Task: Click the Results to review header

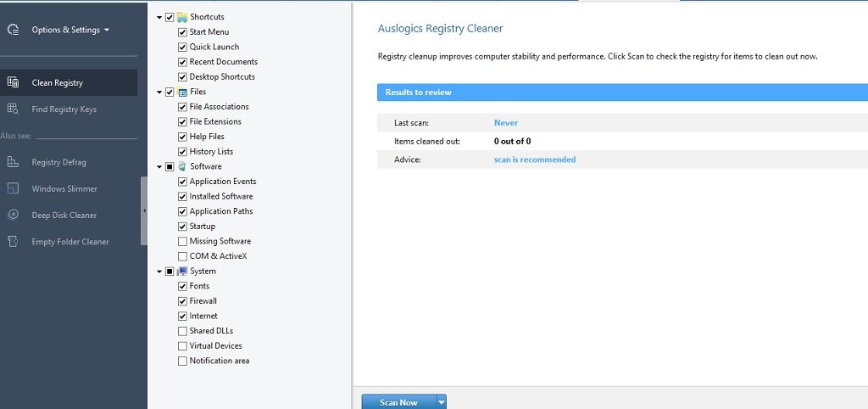Action: (x=622, y=92)
